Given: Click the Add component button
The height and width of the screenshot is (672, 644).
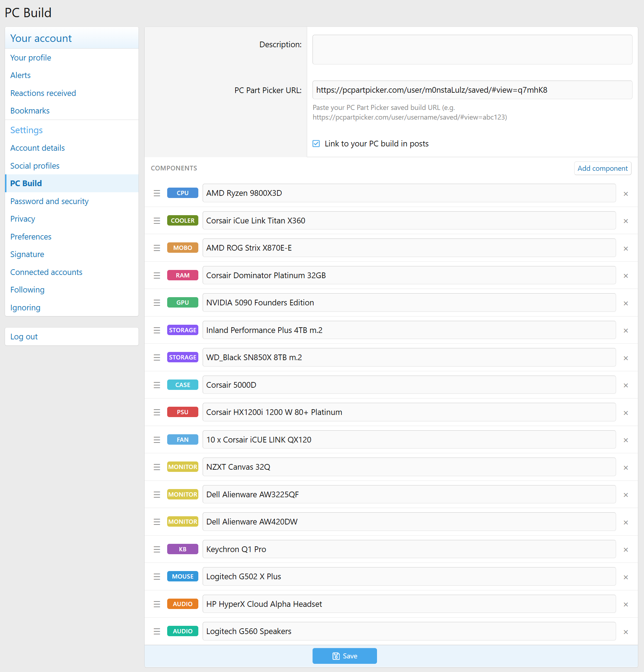Looking at the screenshot, I should pyautogui.click(x=602, y=168).
